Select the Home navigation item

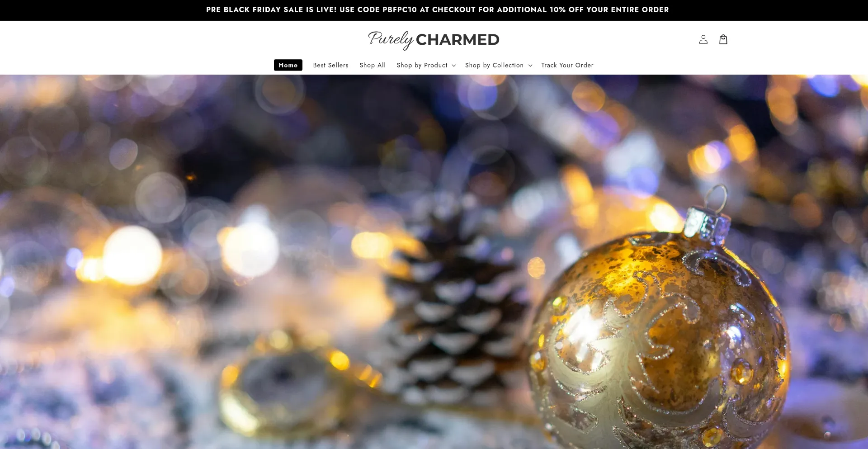point(288,65)
